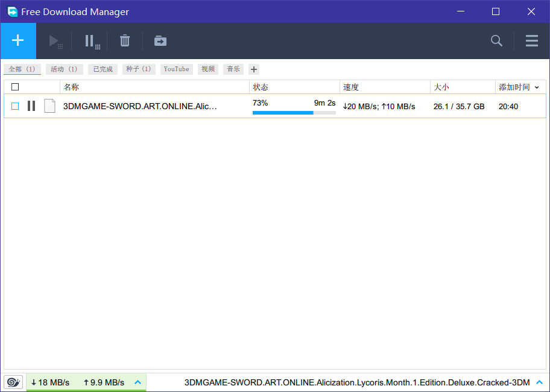Open the 种子 (1) tab
This screenshot has width=550, height=392.
(139, 69)
